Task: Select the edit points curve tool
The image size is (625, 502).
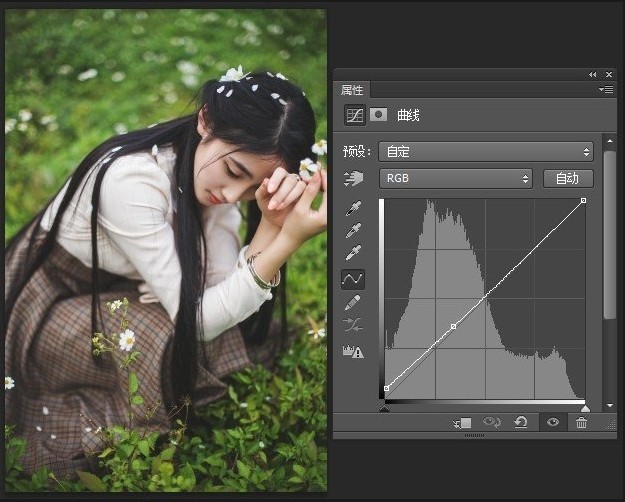Action: (x=354, y=279)
